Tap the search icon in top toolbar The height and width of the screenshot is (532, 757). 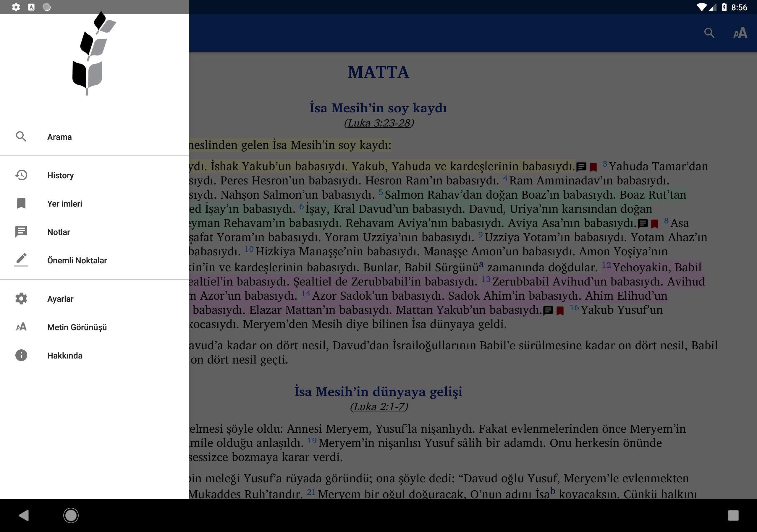tap(709, 33)
